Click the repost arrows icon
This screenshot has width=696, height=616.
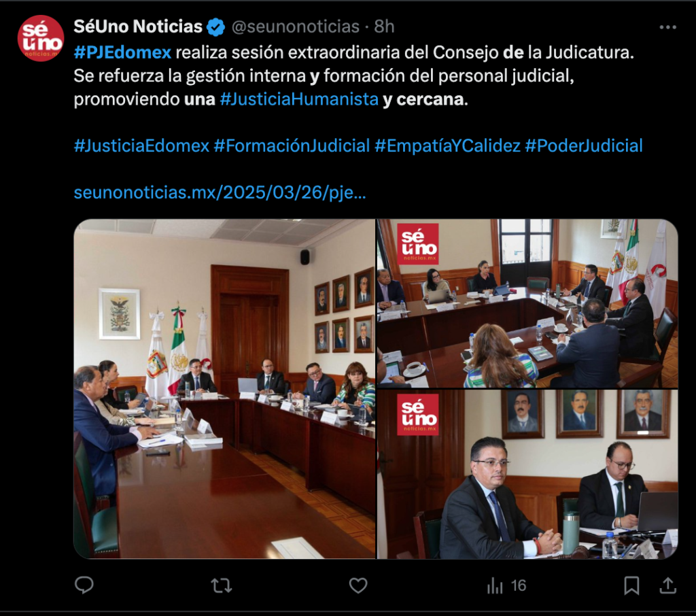pyautogui.click(x=222, y=585)
